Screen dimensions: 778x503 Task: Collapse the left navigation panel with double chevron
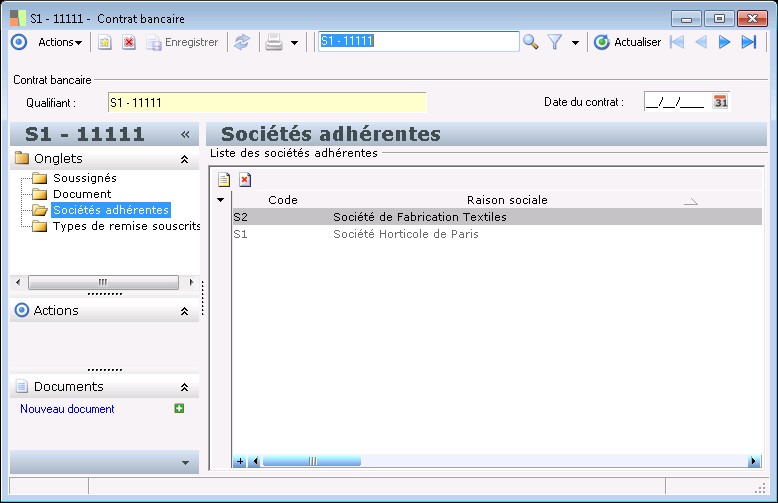click(185, 134)
